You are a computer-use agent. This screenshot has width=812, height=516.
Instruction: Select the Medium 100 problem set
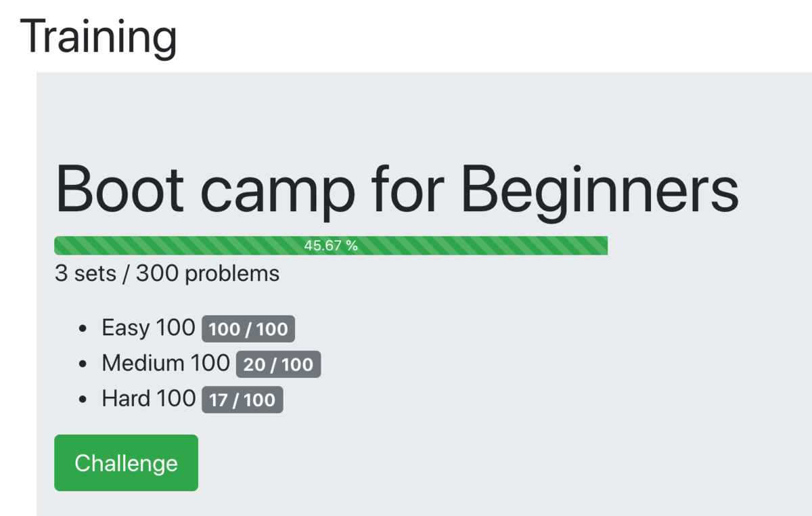(x=166, y=363)
